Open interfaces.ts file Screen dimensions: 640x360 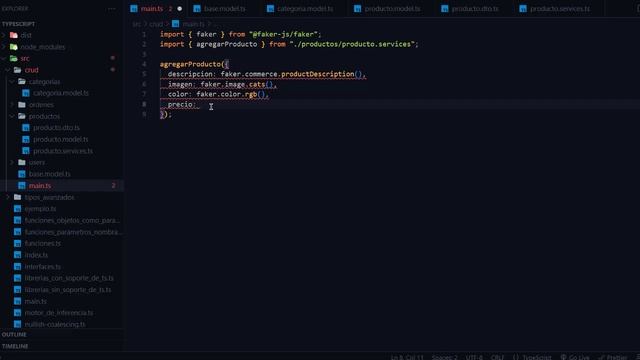(x=43, y=267)
